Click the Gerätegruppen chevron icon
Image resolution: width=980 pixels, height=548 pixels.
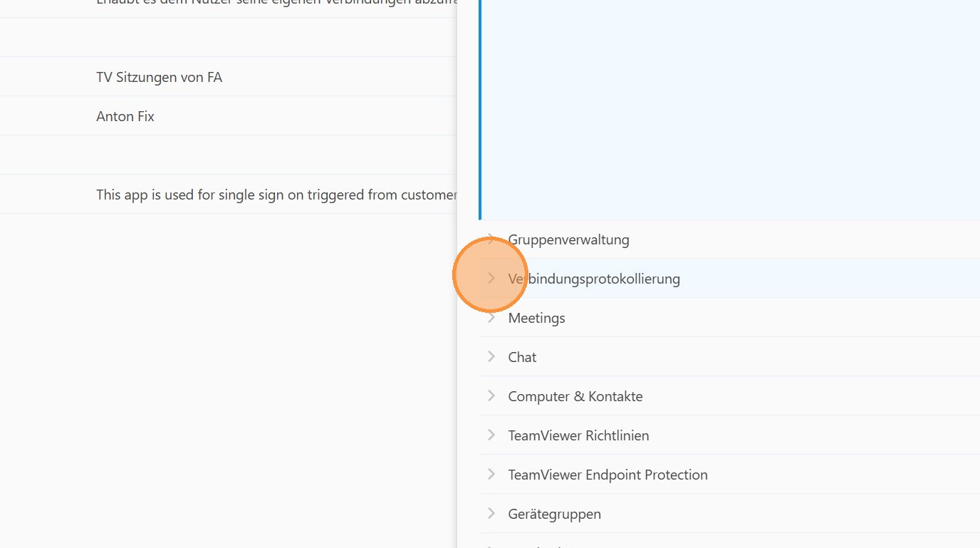point(491,514)
